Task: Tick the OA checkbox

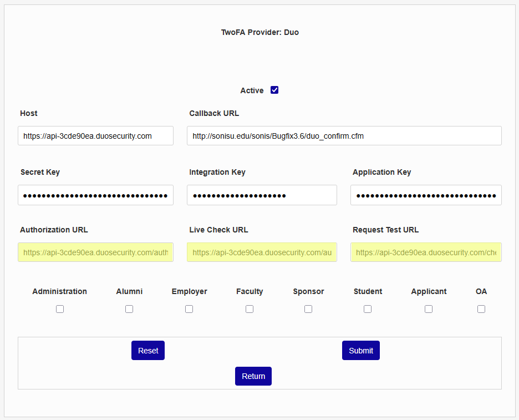Action: pos(481,309)
